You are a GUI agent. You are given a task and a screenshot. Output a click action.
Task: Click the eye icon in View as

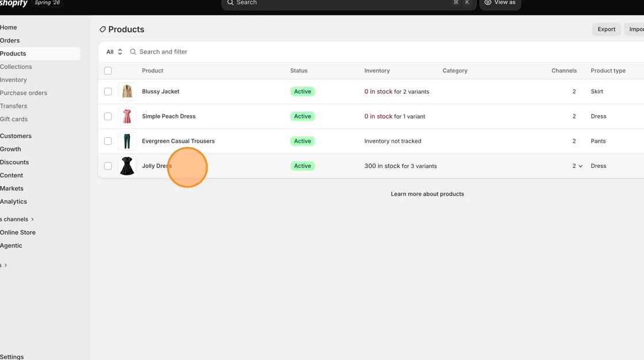click(488, 2)
